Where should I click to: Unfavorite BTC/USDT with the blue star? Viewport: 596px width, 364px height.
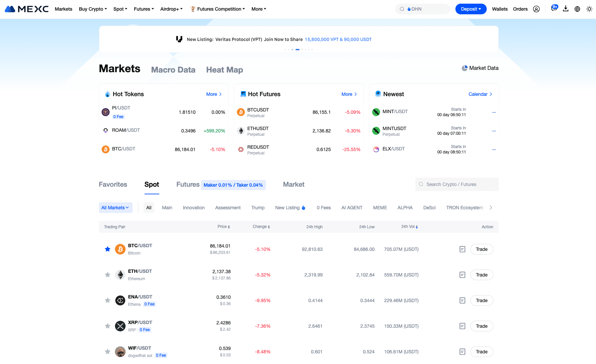tap(108, 249)
